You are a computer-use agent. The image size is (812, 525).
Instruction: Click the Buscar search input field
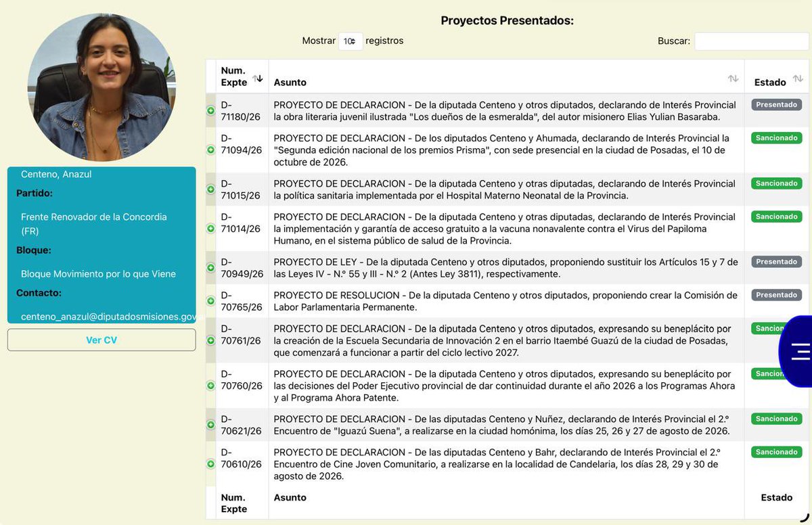751,41
